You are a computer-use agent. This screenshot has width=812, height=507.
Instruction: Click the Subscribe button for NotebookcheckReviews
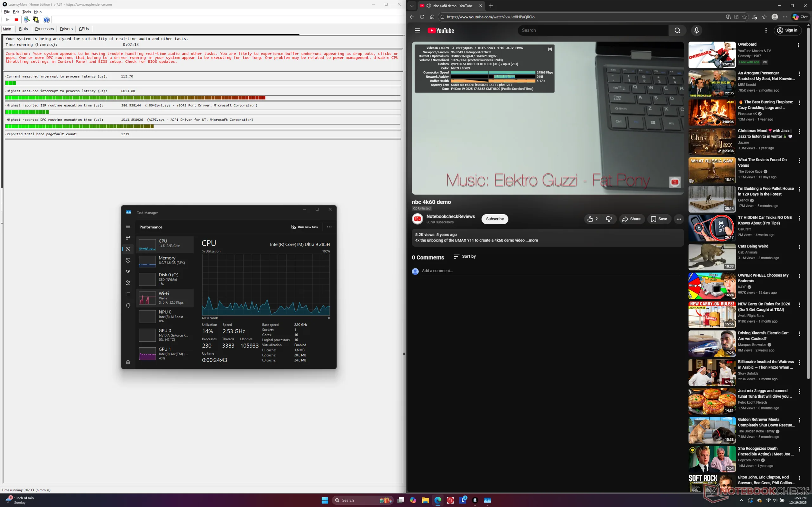coord(494,219)
